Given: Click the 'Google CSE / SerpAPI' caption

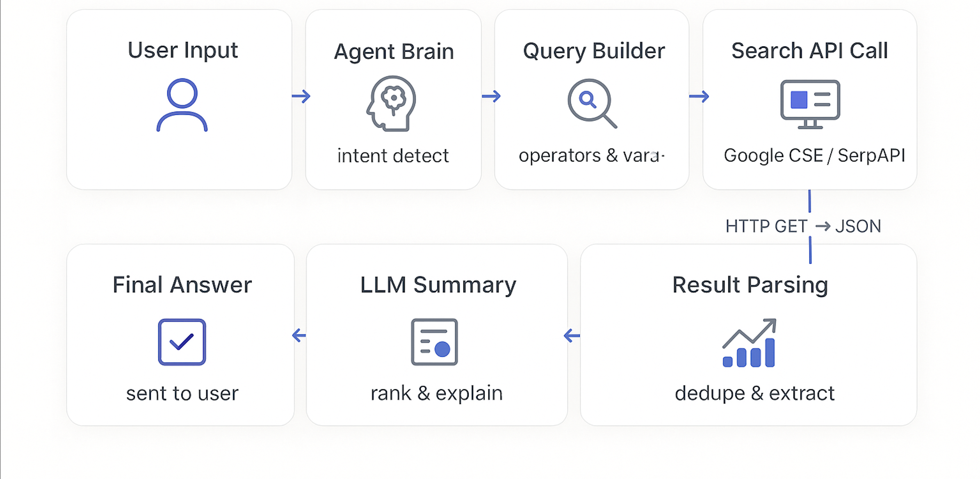Looking at the screenshot, I should click(x=814, y=155).
